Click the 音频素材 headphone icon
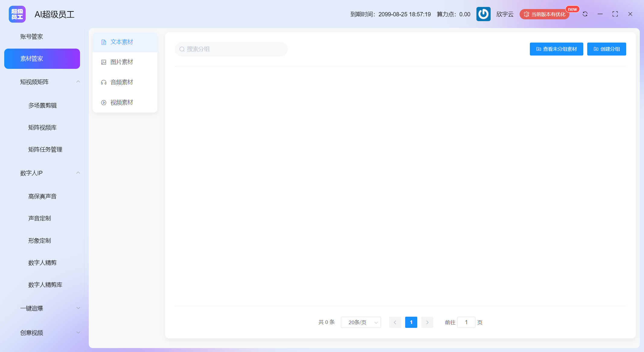This screenshot has height=352, width=644. [104, 82]
